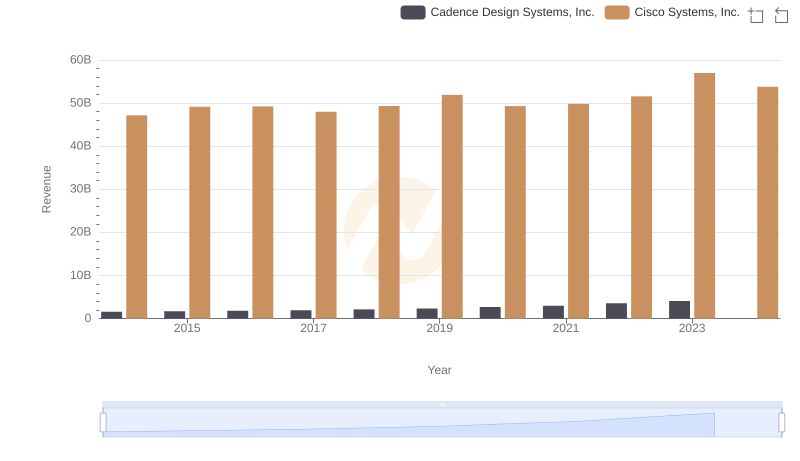Click the zoom area select icon
This screenshot has height=461, width=800.
pos(756,15)
